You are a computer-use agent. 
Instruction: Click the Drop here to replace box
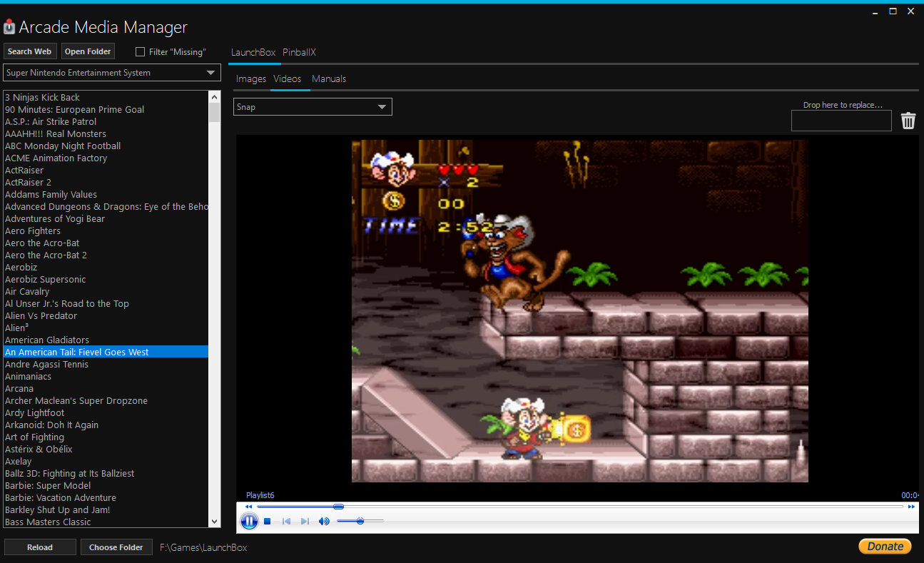(841, 121)
